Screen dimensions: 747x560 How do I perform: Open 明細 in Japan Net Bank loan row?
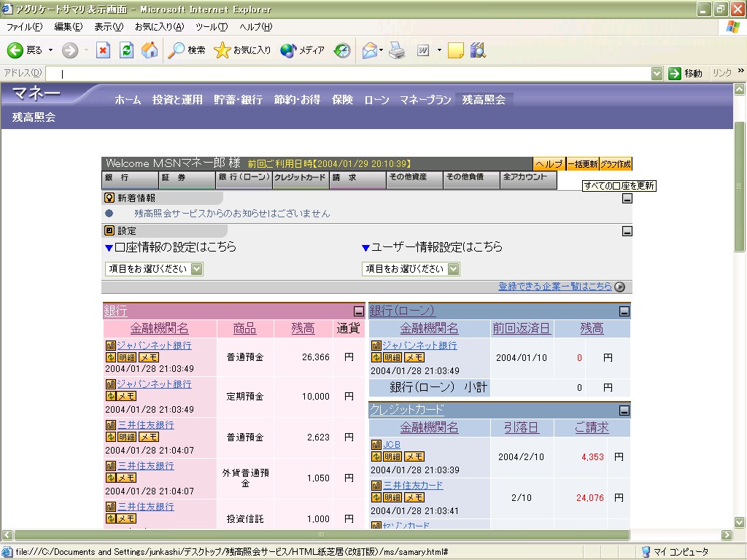tap(392, 357)
